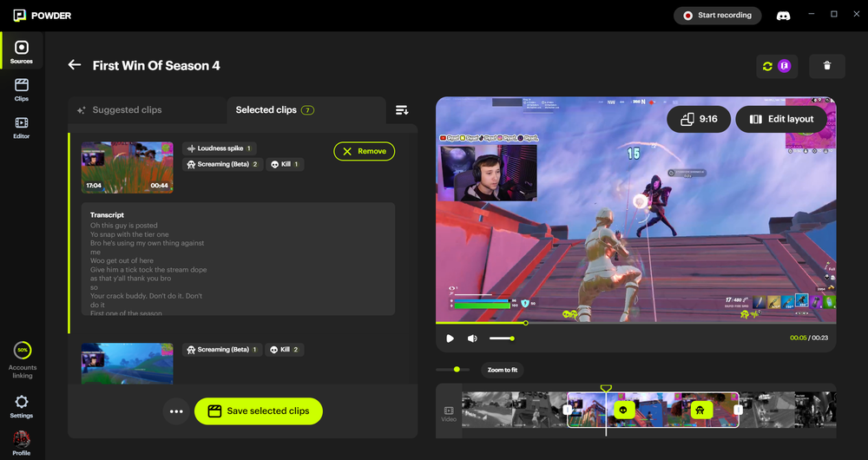Delete project with trash icon

click(826, 66)
